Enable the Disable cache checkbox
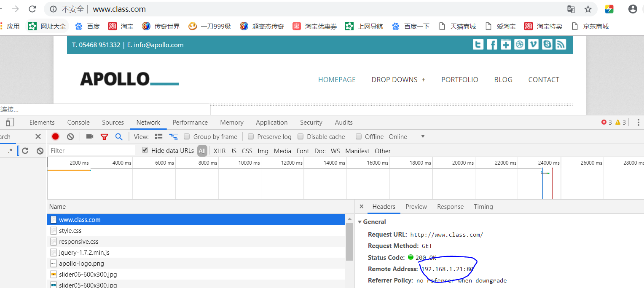The image size is (644, 288). (301, 136)
